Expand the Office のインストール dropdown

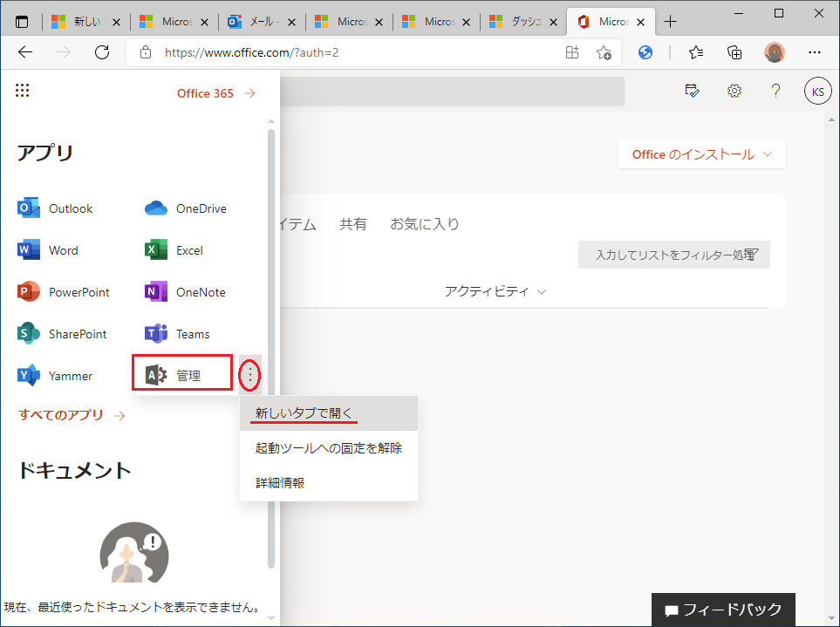(x=702, y=154)
